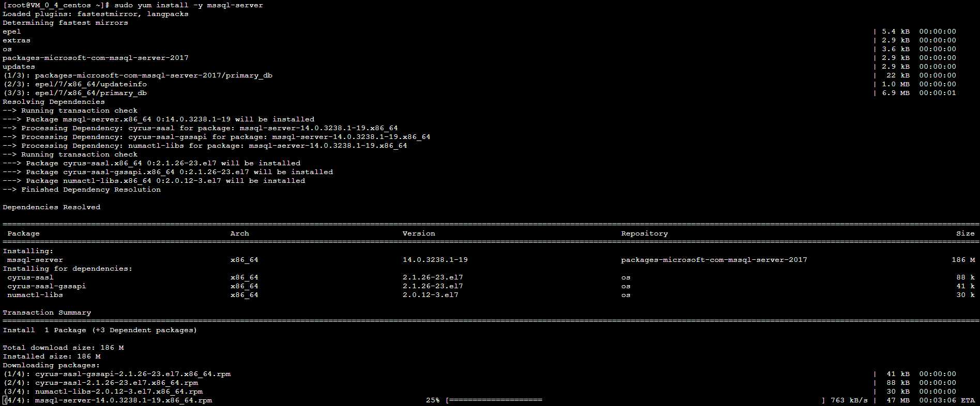Click the 'Downloading packages:' line
980x406 pixels.
pyautogui.click(x=51, y=365)
